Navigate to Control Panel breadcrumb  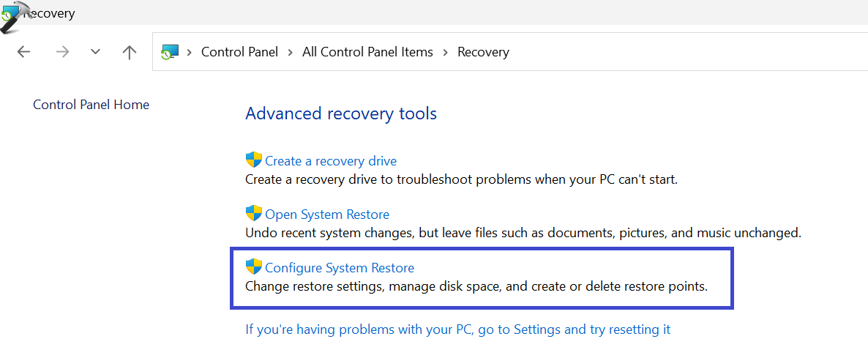239,52
